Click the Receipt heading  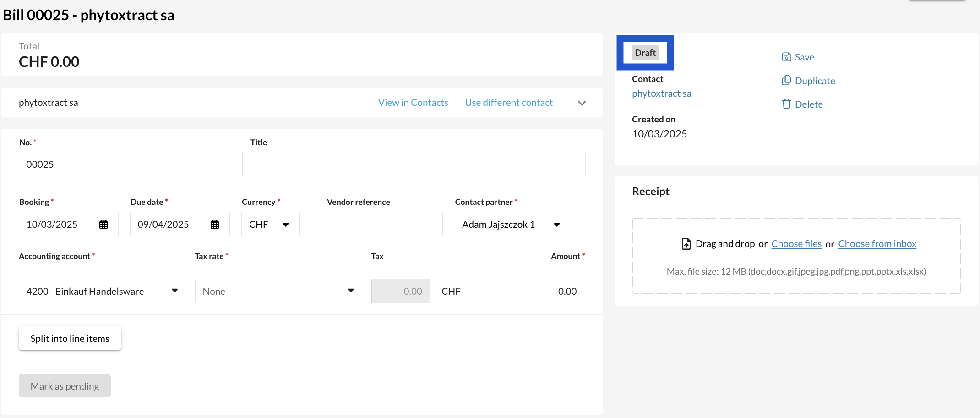[x=651, y=192]
